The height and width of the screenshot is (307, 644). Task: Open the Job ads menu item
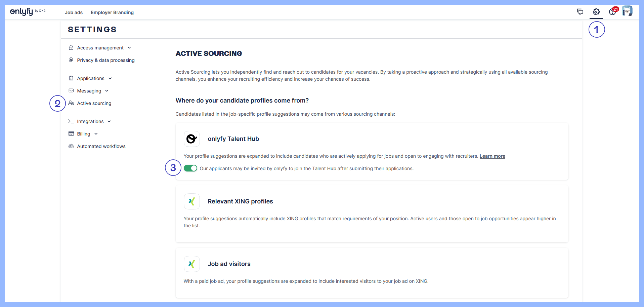tap(73, 12)
